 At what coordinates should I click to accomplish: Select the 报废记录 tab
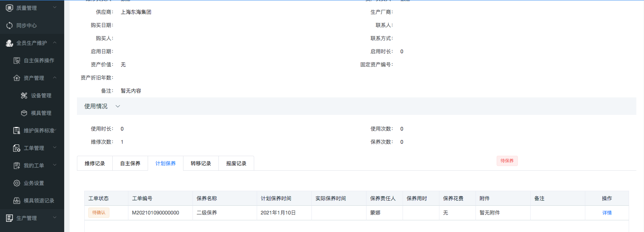[236, 163]
